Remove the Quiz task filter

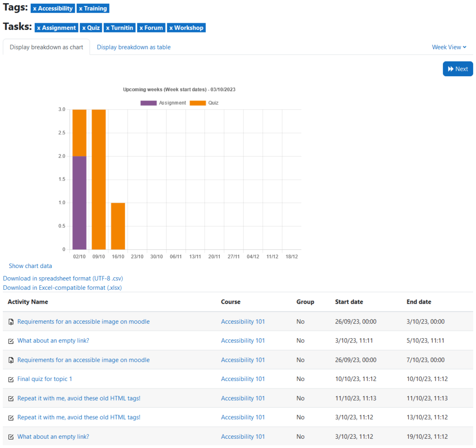91,27
